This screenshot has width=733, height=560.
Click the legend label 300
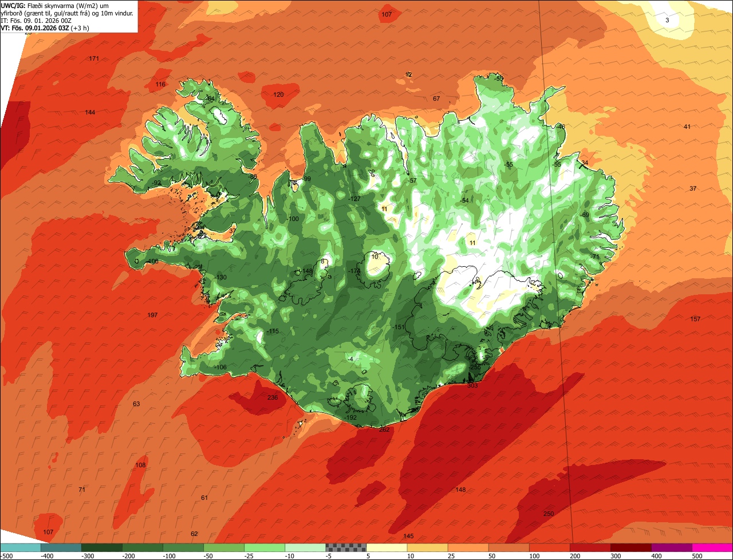[x=616, y=556]
